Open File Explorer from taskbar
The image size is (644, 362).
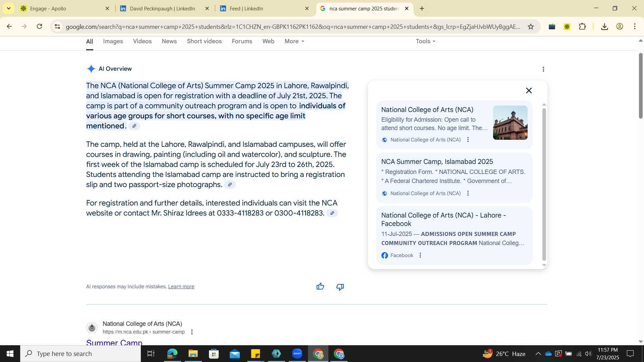click(193, 354)
